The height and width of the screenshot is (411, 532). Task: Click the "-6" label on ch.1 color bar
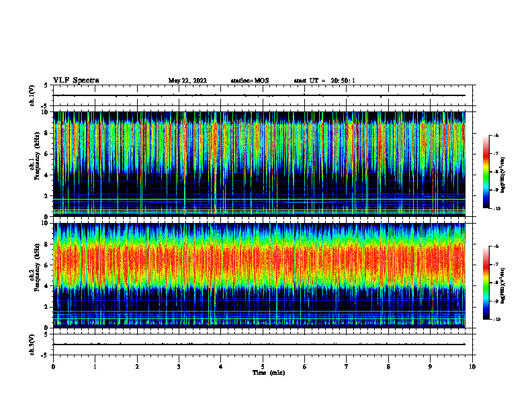click(496, 136)
